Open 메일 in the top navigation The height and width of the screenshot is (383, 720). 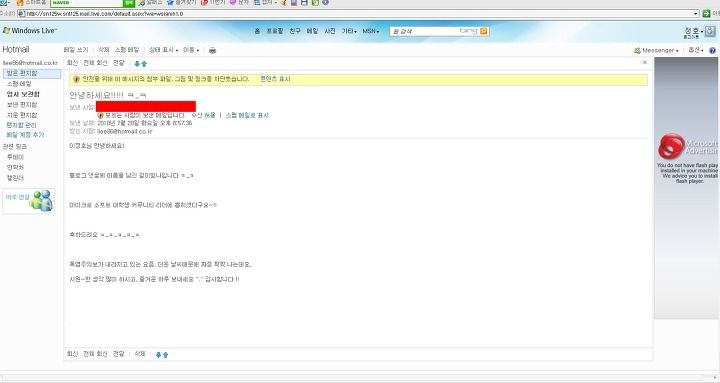coord(312,31)
